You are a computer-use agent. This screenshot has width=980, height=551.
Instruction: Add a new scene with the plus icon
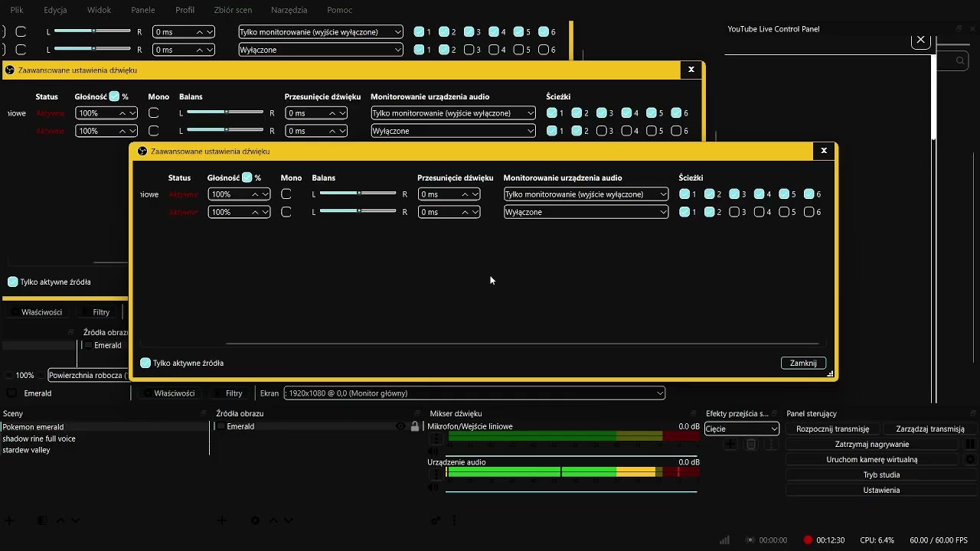point(9,520)
